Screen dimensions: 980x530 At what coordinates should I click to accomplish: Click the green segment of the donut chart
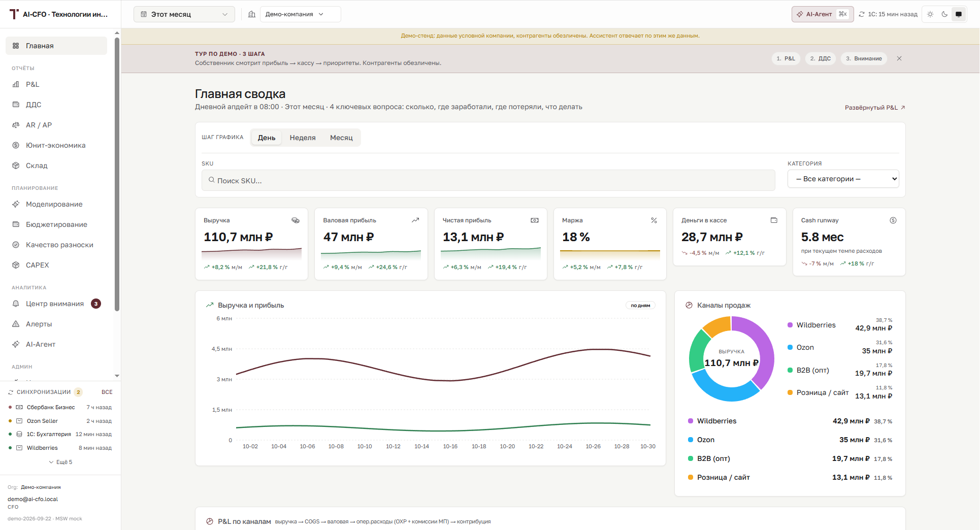pos(698,351)
